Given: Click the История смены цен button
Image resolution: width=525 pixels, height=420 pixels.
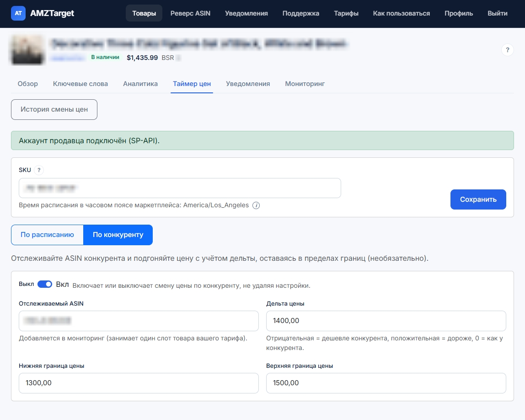Looking at the screenshot, I should click(x=54, y=109).
